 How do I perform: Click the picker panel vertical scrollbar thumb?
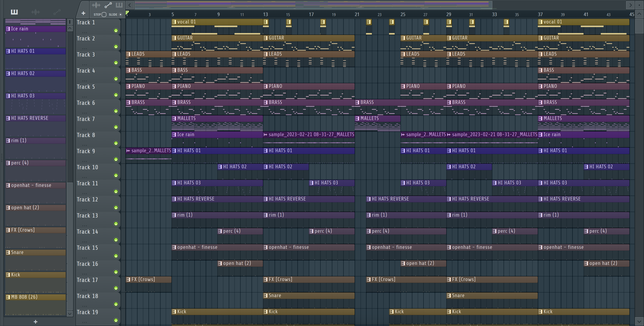point(70,246)
